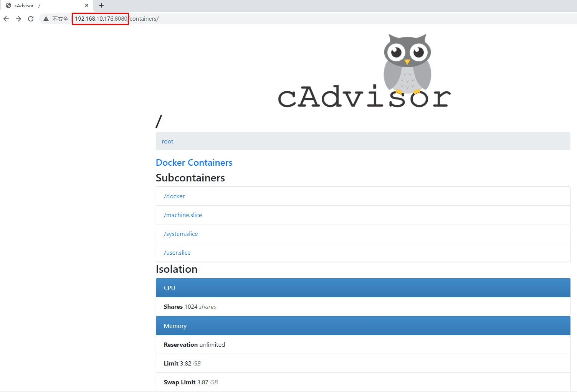The height and width of the screenshot is (392, 577).
Task: Click the Limit 3.82 GB row
Action: pyautogui.click(x=363, y=364)
